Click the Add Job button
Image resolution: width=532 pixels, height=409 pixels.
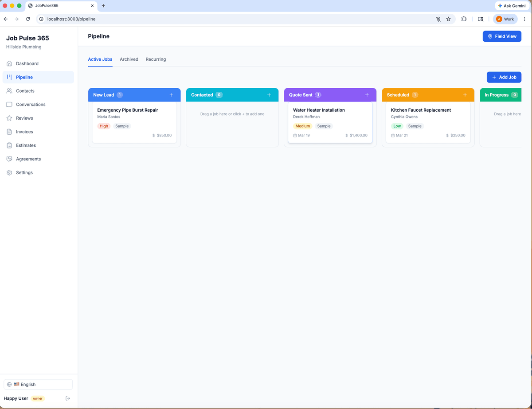pyautogui.click(x=504, y=77)
